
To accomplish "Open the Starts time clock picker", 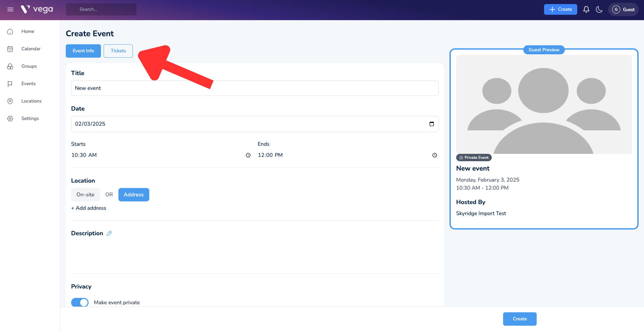I will point(248,155).
